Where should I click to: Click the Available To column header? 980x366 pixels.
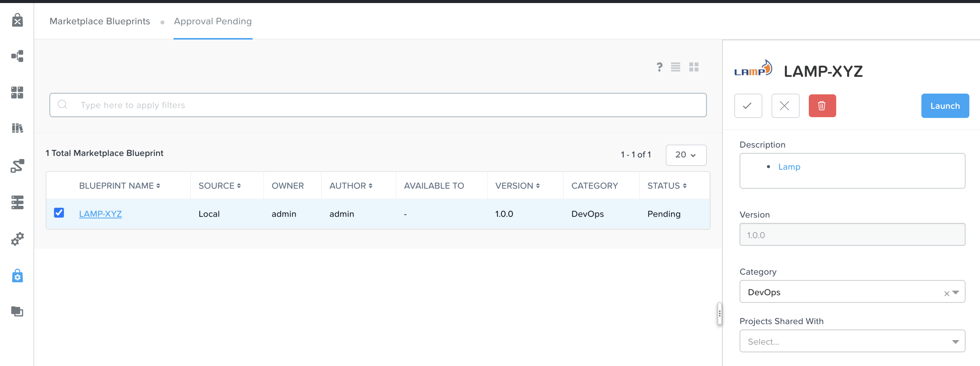coord(434,186)
